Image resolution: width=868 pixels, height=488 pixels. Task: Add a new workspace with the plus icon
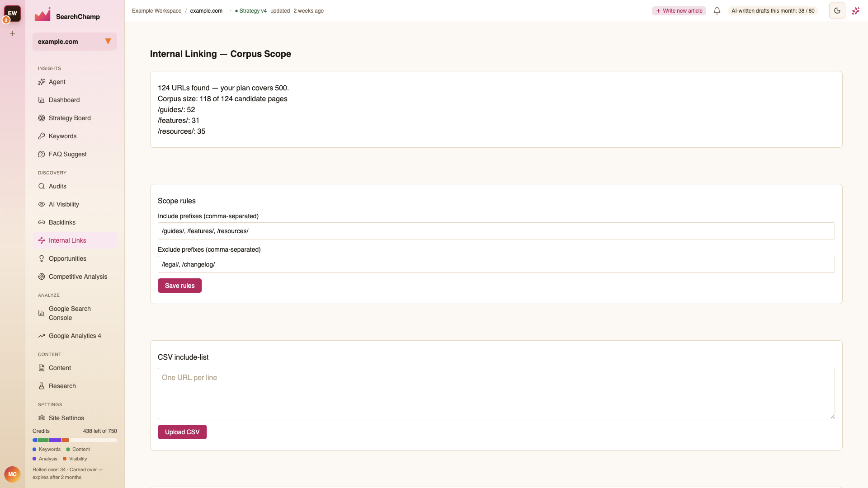(13, 33)
